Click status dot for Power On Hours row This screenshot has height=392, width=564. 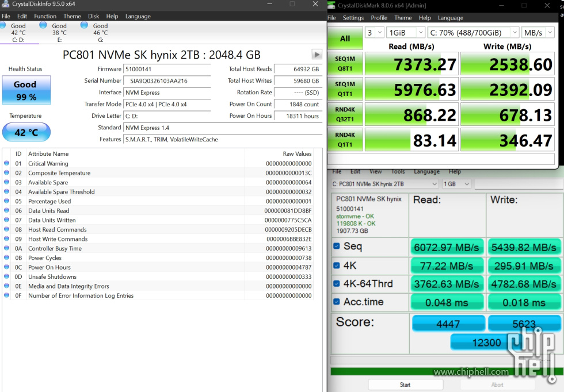[x=6, y=267]
